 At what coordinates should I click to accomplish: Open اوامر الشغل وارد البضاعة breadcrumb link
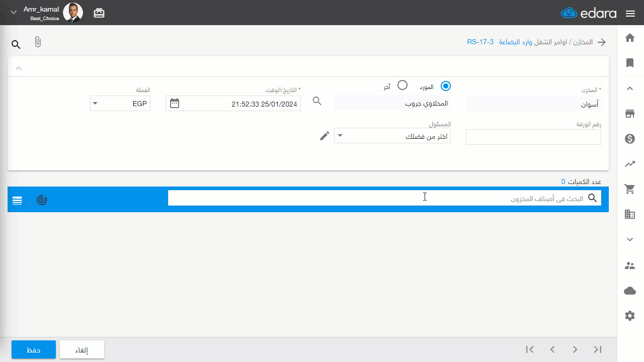pyautogui.click(x=532, y=42)
